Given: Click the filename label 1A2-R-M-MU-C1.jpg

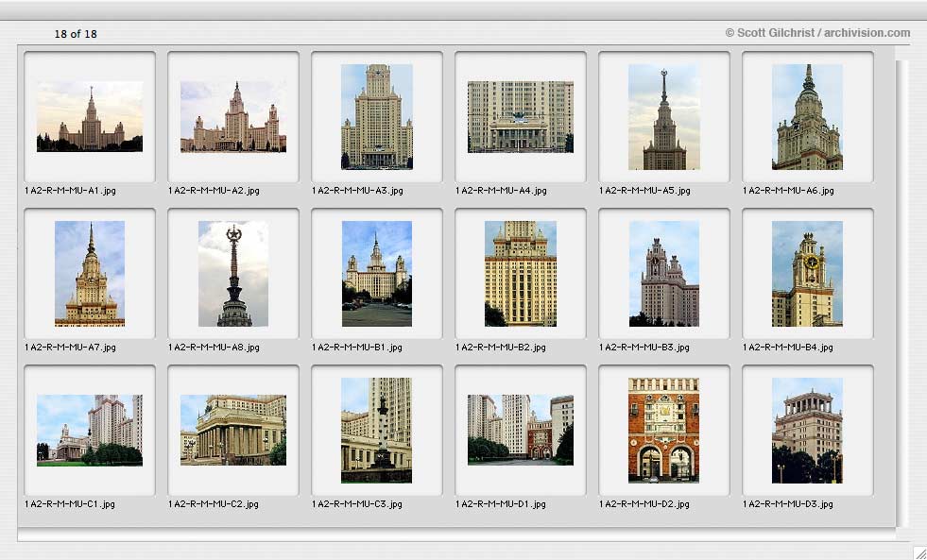Looking at the screenshot, I should tap(70, 504).
